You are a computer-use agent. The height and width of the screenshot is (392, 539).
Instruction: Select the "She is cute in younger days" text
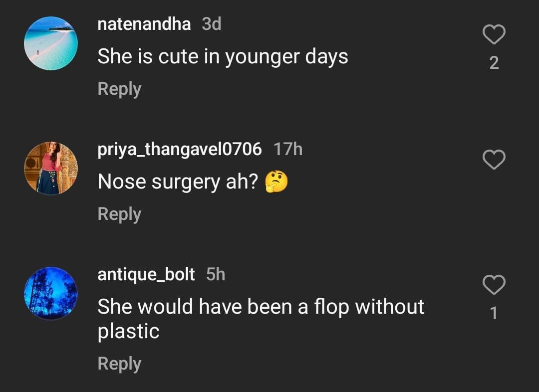(223, 57)
